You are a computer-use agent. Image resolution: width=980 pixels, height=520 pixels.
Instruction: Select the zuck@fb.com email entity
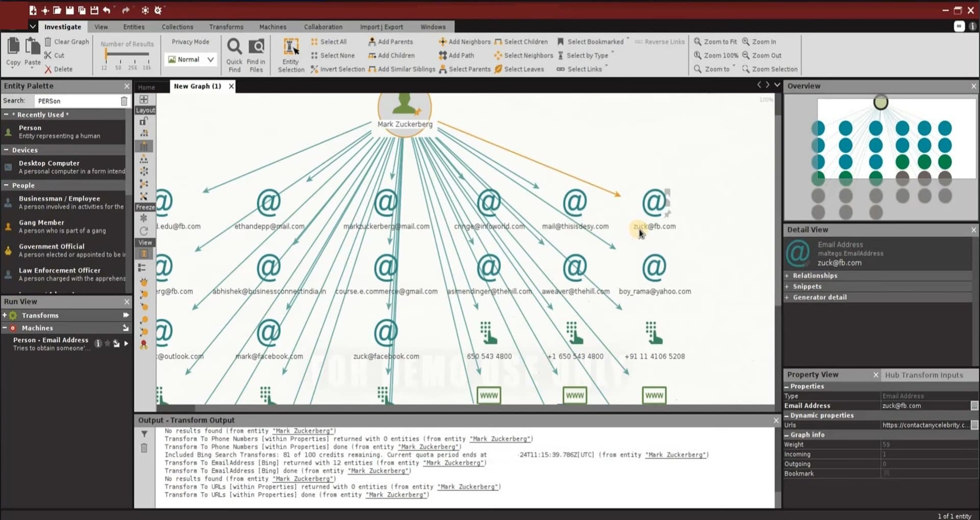tap(654, 209)
